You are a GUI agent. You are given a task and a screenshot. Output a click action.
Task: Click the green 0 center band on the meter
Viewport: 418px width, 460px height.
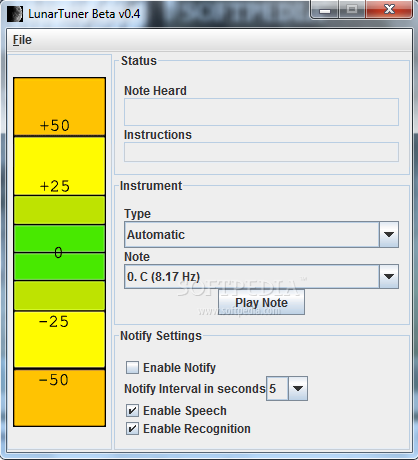point(59,253)
